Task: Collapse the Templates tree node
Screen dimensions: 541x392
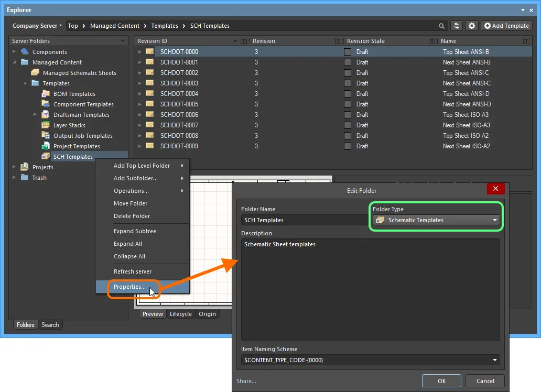Action: (25, 83)
